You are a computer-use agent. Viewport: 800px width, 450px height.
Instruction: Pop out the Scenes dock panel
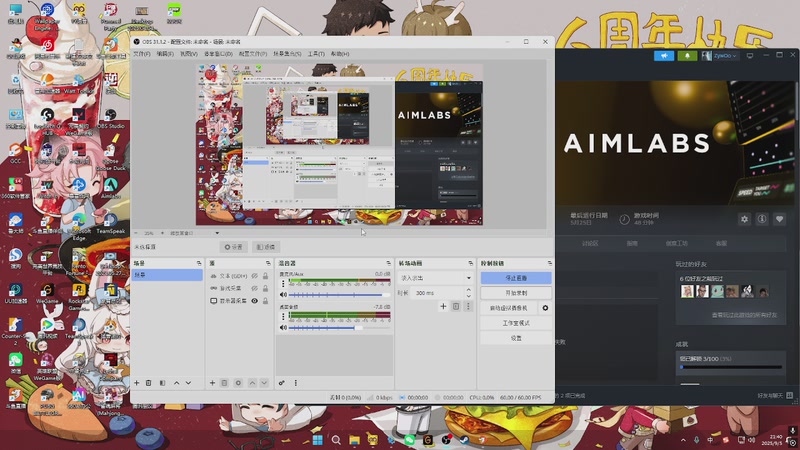click(198, 263)
